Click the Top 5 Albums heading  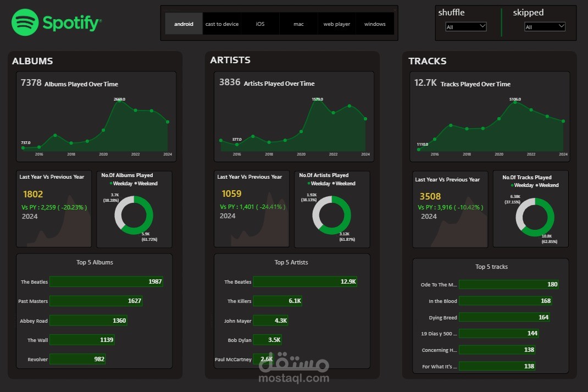(95, 262)
